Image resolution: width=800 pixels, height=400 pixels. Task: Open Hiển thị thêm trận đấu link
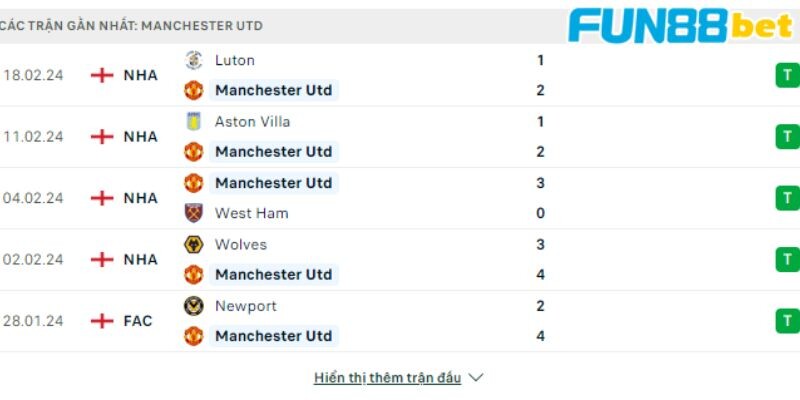(x=387, y=378)
